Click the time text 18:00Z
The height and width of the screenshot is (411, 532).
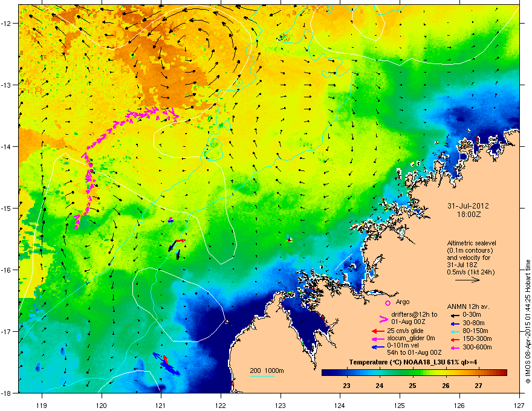point(469,215)
